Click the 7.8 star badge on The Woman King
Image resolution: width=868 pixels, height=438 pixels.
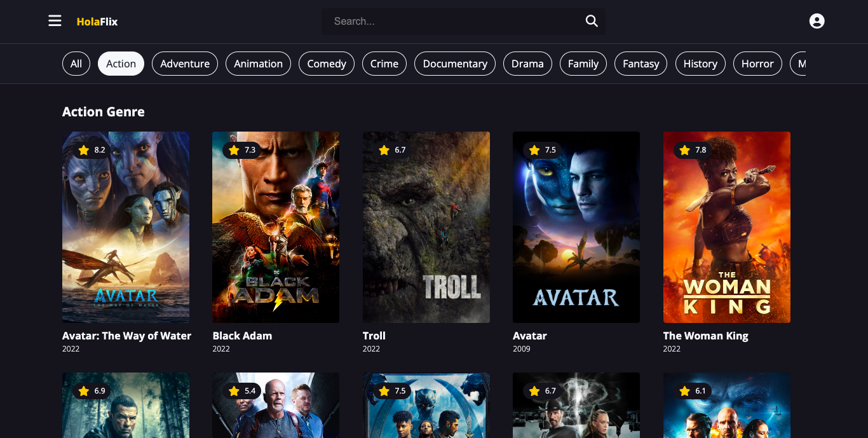coord(693,150)
